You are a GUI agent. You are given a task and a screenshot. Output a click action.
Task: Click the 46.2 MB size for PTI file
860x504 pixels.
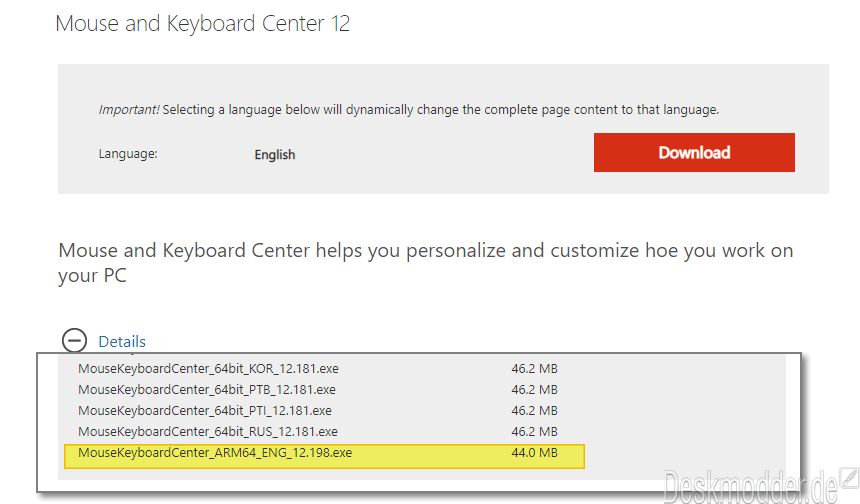tap(534, 410)
